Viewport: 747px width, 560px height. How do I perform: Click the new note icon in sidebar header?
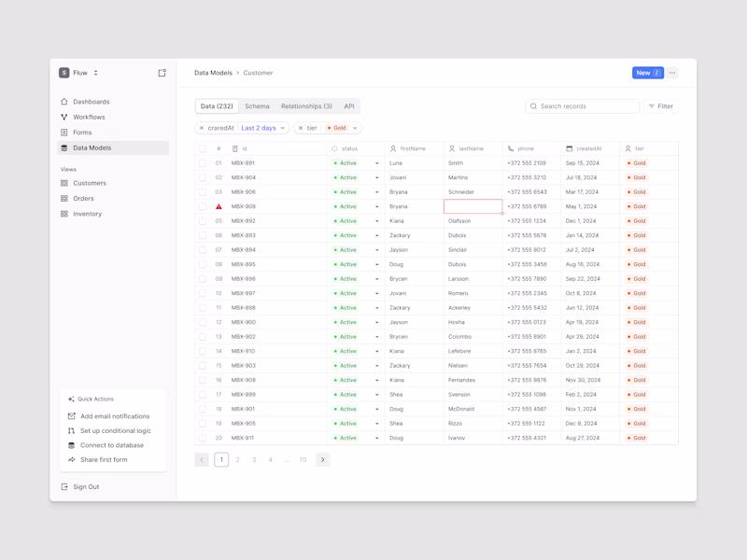tap(162, 73)
